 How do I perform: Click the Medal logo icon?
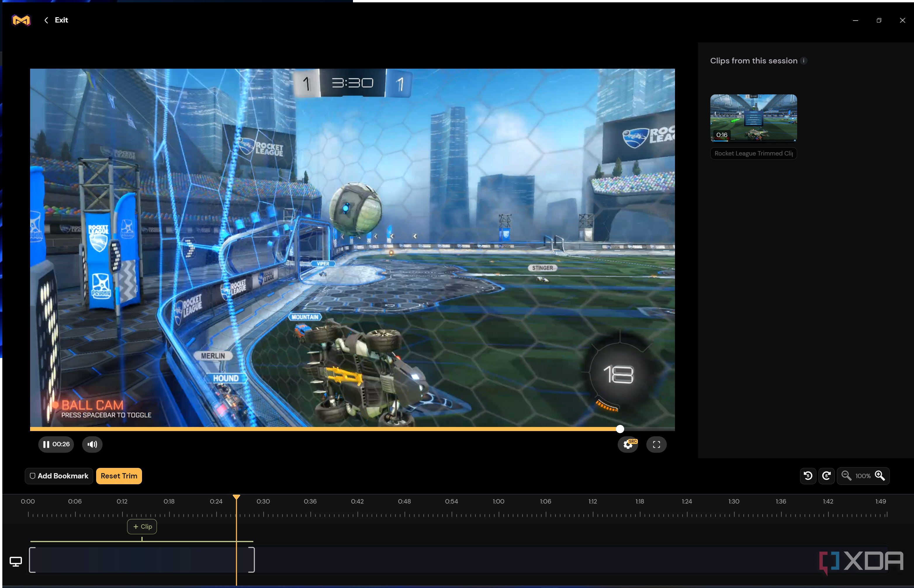[x=21, y=20]
